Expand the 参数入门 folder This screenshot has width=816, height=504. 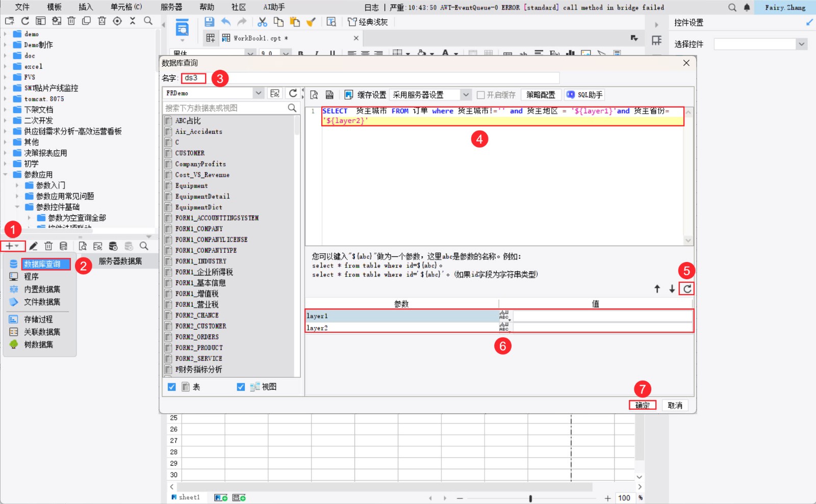pos(17,185)
